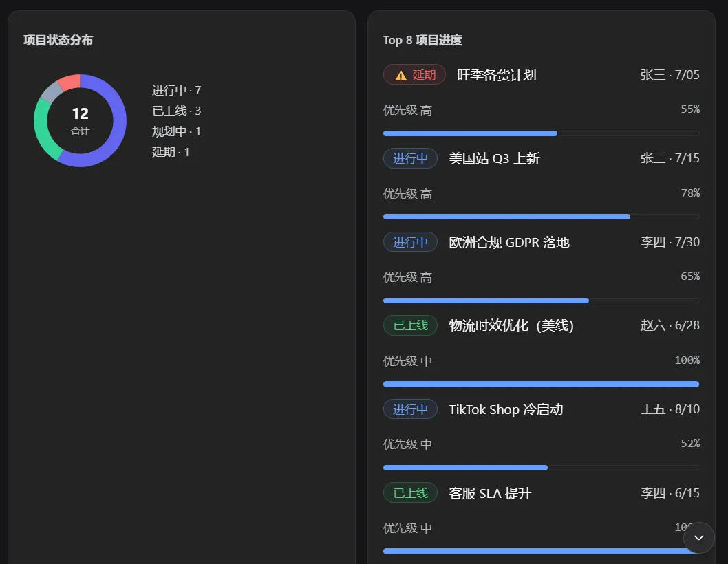
Task: Click the 55% progress bar of 旺季备货计划
Action: 541,133
